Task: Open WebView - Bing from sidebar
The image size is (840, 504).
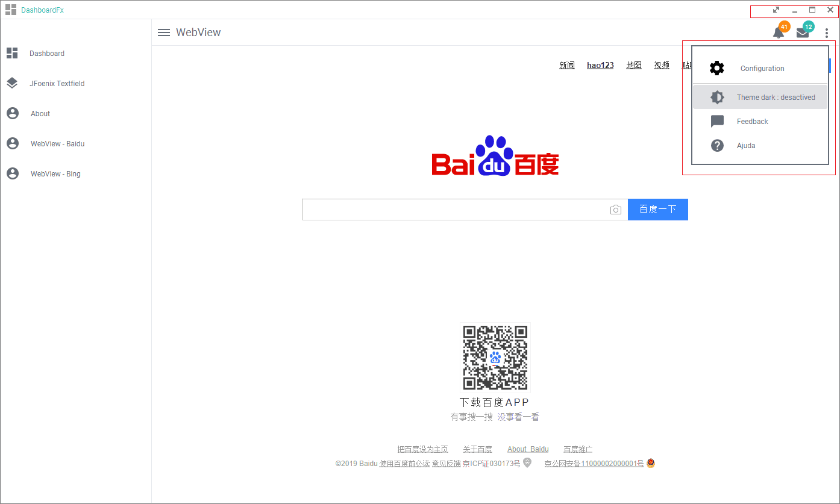Action: 55,173
